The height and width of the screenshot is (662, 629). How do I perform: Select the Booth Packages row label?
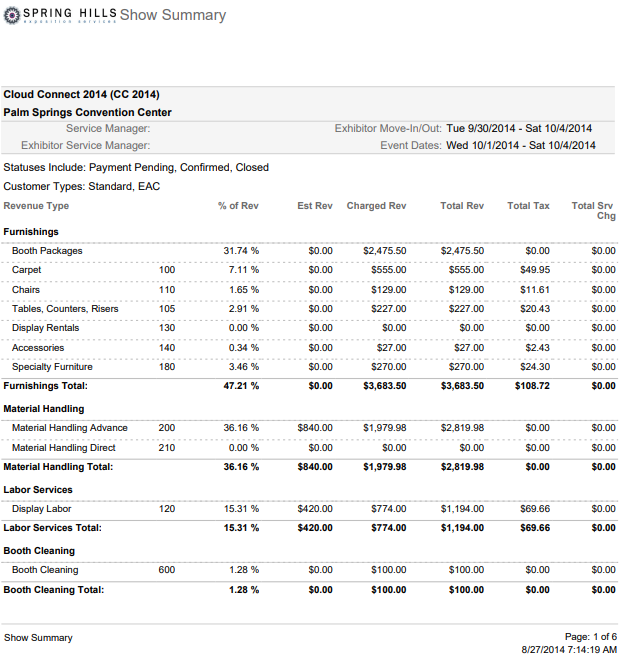[47, 251]
